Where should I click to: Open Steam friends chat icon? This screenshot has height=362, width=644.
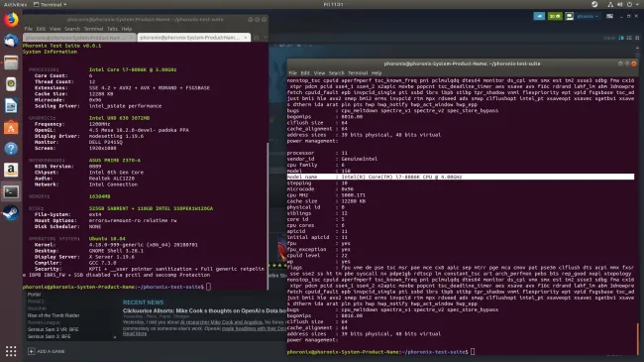[x=570, y=16]
